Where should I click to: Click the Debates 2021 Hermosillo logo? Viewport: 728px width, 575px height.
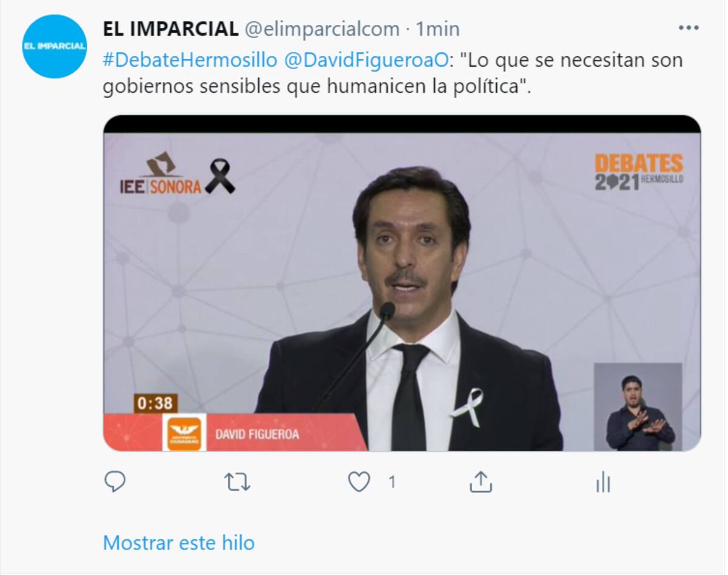(639, 172)
